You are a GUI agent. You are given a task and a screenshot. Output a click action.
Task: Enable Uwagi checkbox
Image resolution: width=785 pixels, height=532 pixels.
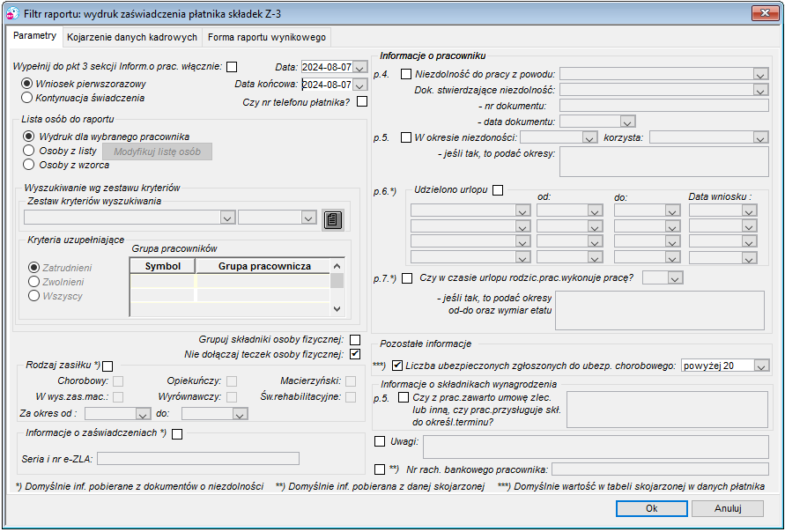pyautogui.click(x=380, y=441)
